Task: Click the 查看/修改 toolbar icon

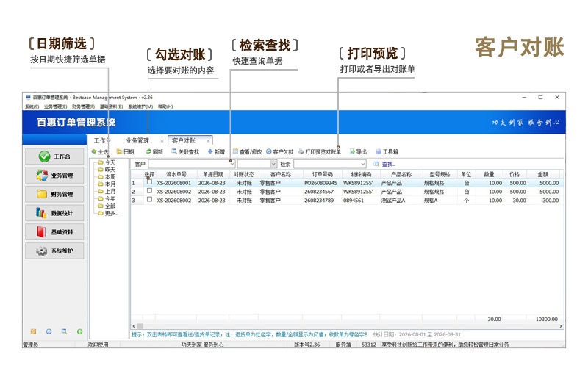Action: coord(235,151)
